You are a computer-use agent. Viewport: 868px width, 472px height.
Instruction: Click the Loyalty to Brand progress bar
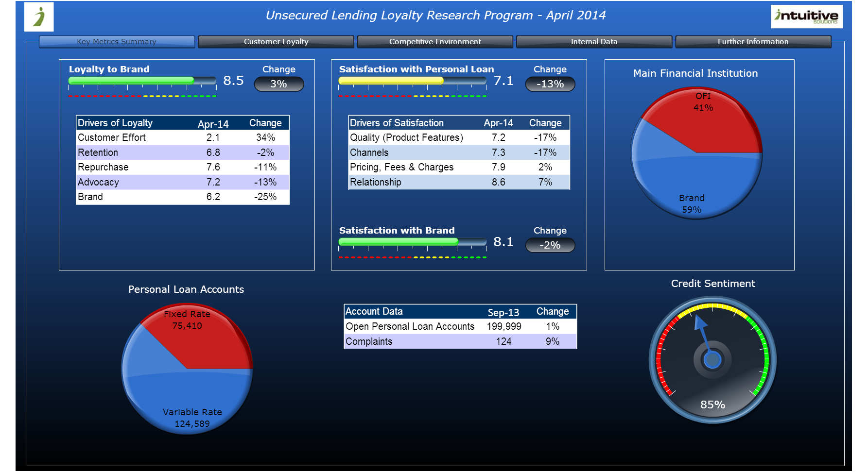(x=142, y=81)
